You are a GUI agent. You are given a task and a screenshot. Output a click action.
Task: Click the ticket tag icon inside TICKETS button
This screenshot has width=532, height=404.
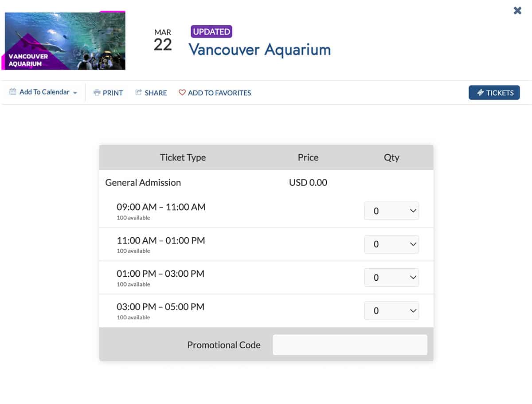pos(480,93)
